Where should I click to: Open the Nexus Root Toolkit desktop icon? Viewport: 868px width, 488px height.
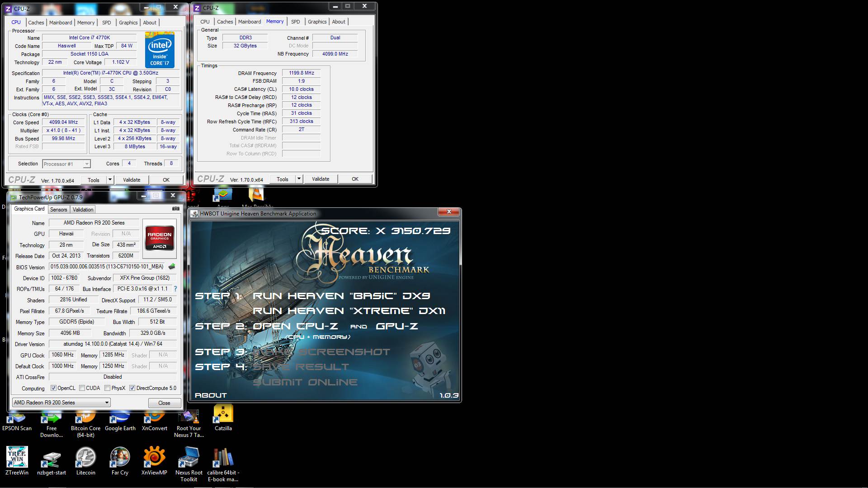(189, 464)
